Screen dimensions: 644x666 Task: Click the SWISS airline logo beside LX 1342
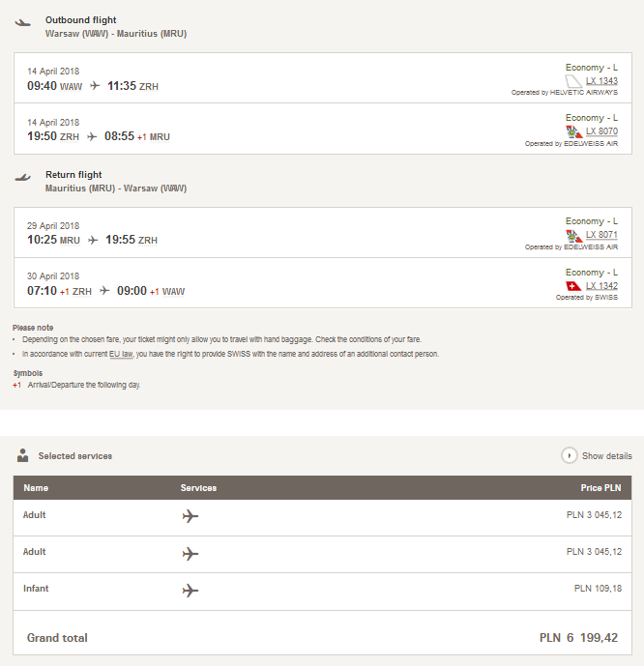pos(573,286)
